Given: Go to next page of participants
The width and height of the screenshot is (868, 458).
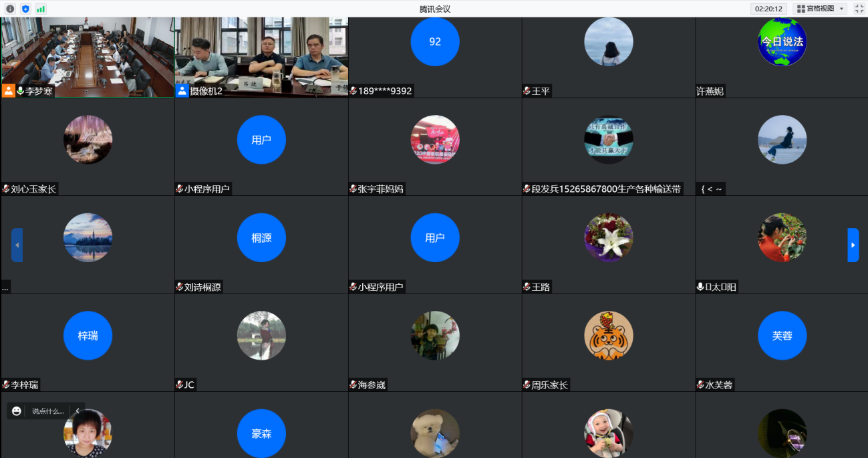Looking at the screenshot, I should pyautogui.click(x=853, y=245).
